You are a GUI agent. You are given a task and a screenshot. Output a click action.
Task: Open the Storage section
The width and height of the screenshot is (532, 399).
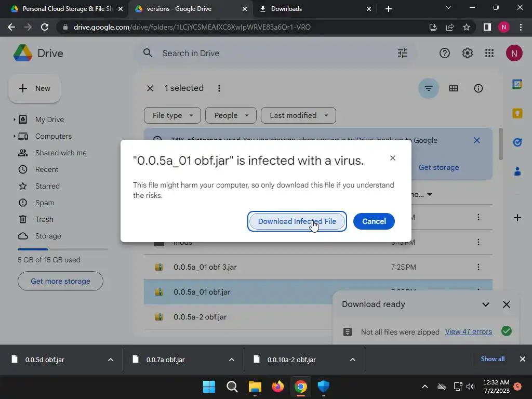[48, 236]
